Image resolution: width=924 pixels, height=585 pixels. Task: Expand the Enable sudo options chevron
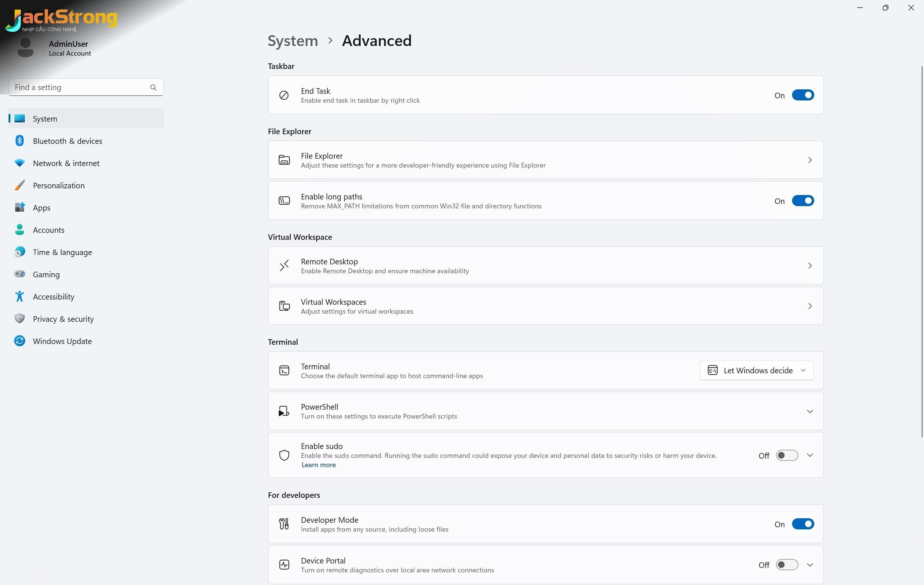tap(809, 455)
